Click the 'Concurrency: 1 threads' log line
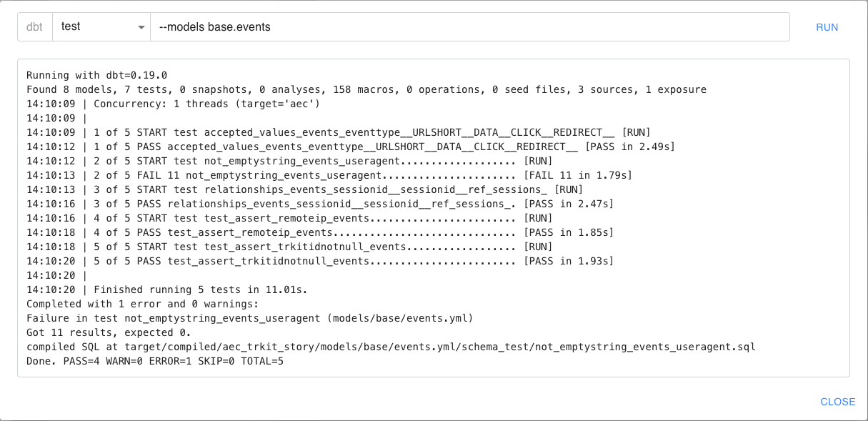Viewport: 868px width, 421px height. click(173, 104)
